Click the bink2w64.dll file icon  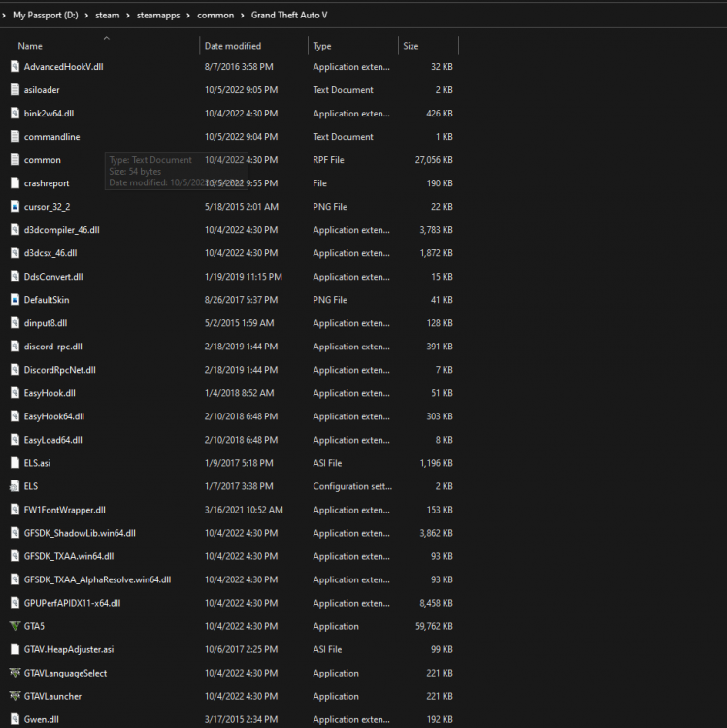(15, 113)
